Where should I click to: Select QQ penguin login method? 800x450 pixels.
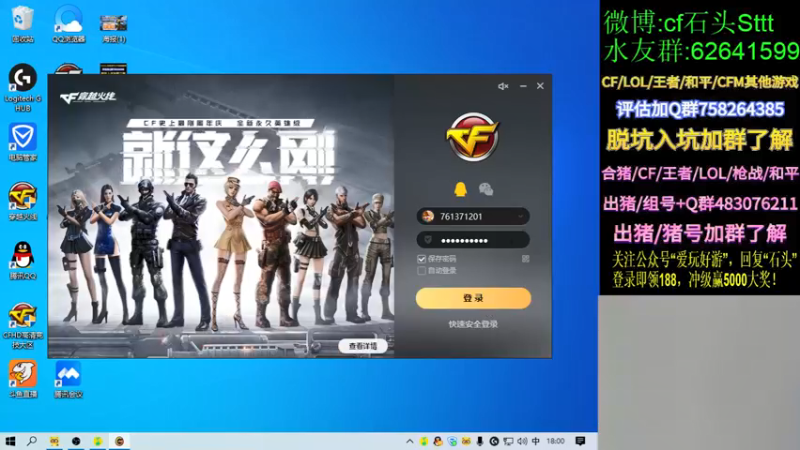pos(460,189)
